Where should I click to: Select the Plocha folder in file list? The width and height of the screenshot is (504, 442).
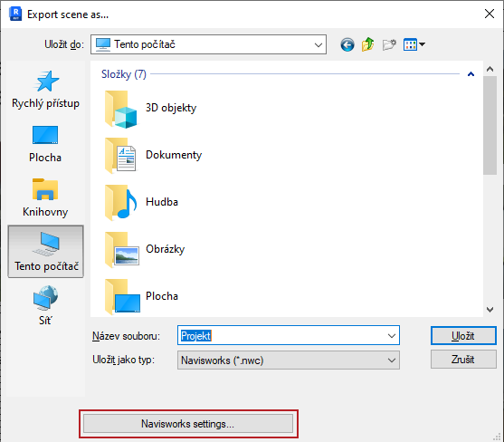(x=141, y=296)
